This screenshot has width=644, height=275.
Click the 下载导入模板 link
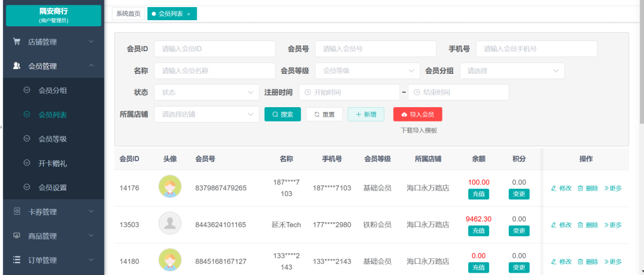click(419, 130)
